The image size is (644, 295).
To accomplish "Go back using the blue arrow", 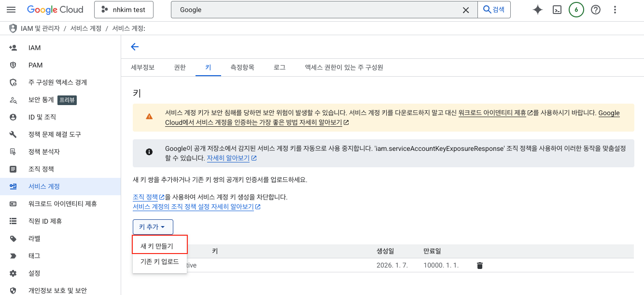I will pos(135,47).
